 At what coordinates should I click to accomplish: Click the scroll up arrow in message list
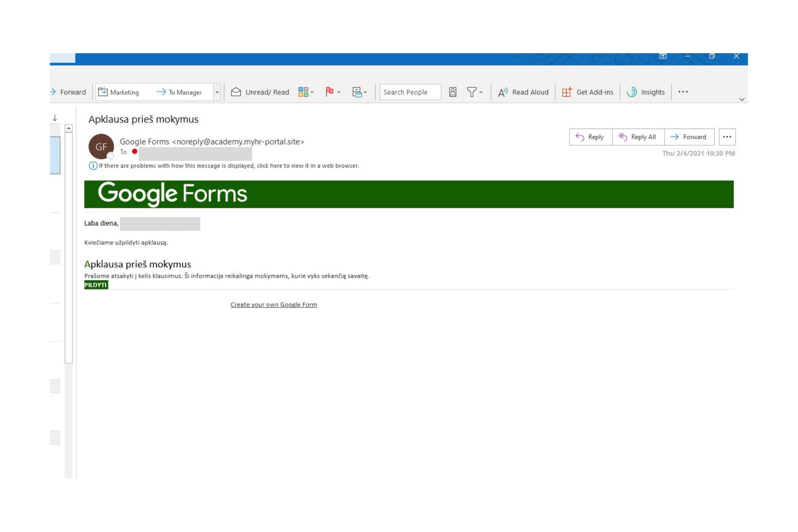69,129
